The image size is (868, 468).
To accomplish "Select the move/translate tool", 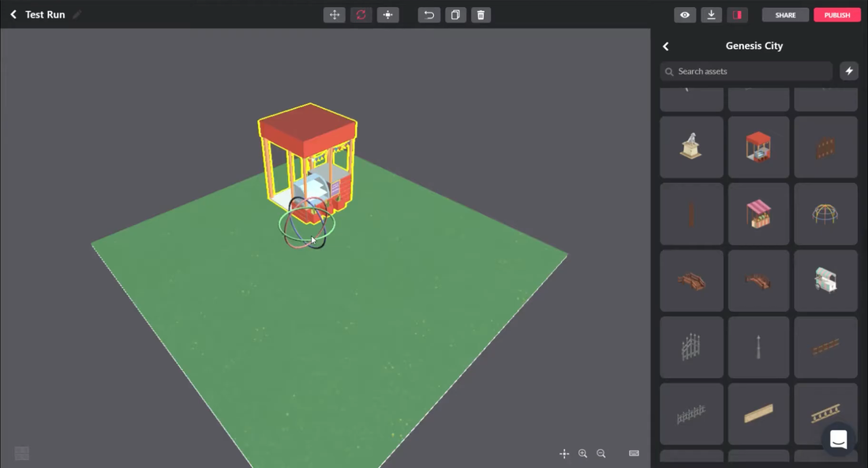I will click(335, 15).
